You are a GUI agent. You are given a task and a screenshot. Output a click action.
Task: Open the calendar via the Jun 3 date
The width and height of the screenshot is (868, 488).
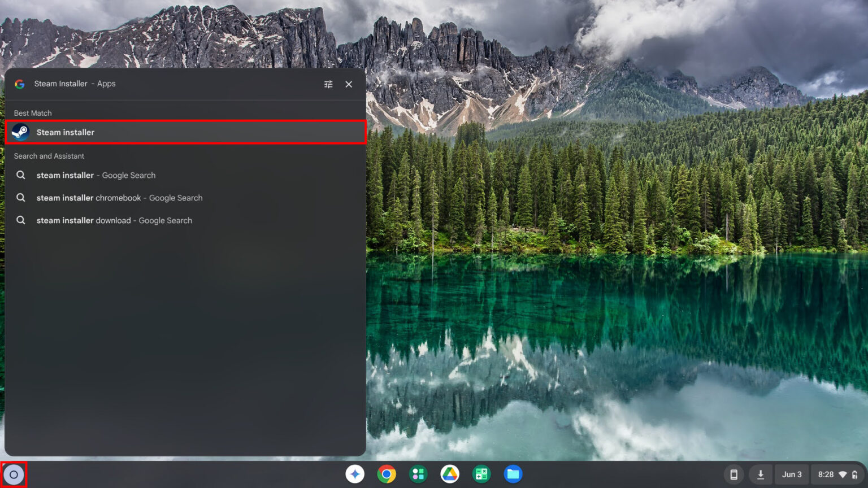(x=792, y=474)
